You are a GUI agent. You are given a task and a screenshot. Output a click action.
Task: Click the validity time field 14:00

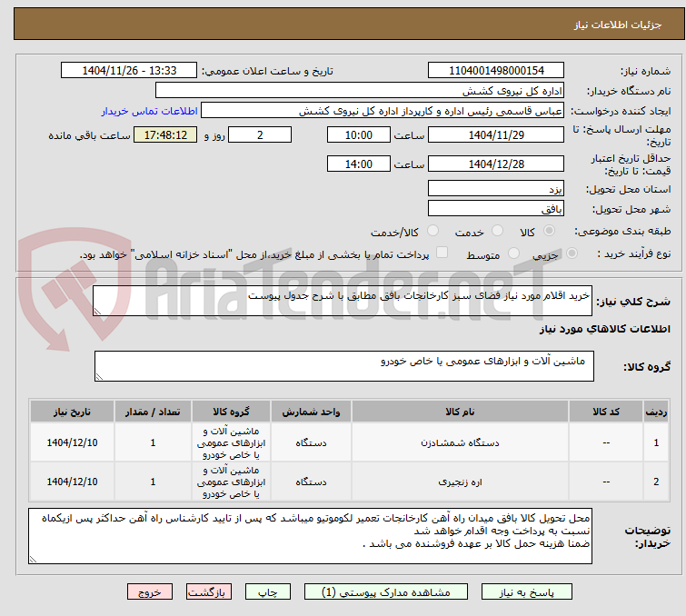point(358,164)
